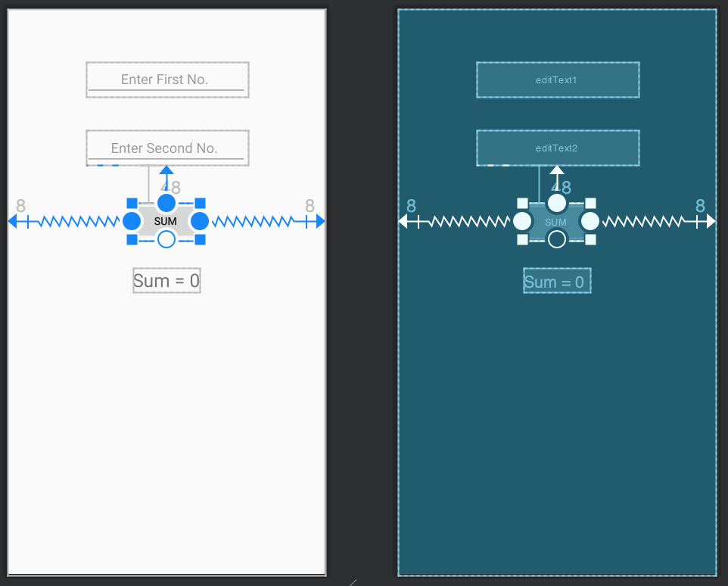The image size is (728, 586).
Task: Click the top constraint anchor above SUM
Action: (x=166, y=203)
